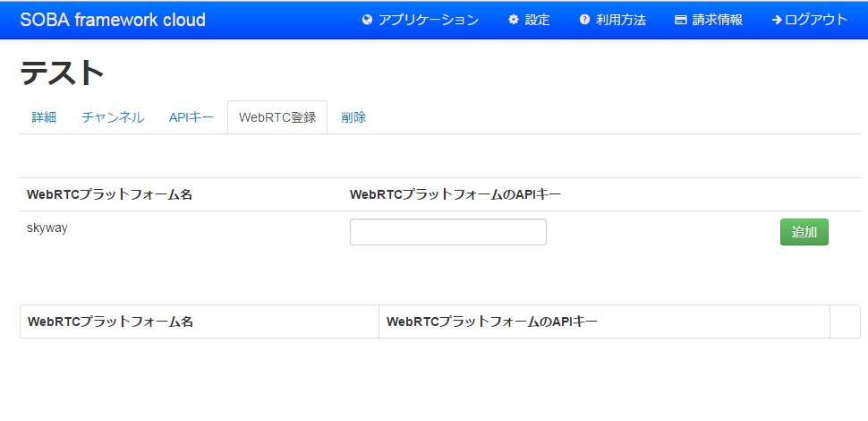Click the globe icon beside アプリケーション

(x=367, y=20)
